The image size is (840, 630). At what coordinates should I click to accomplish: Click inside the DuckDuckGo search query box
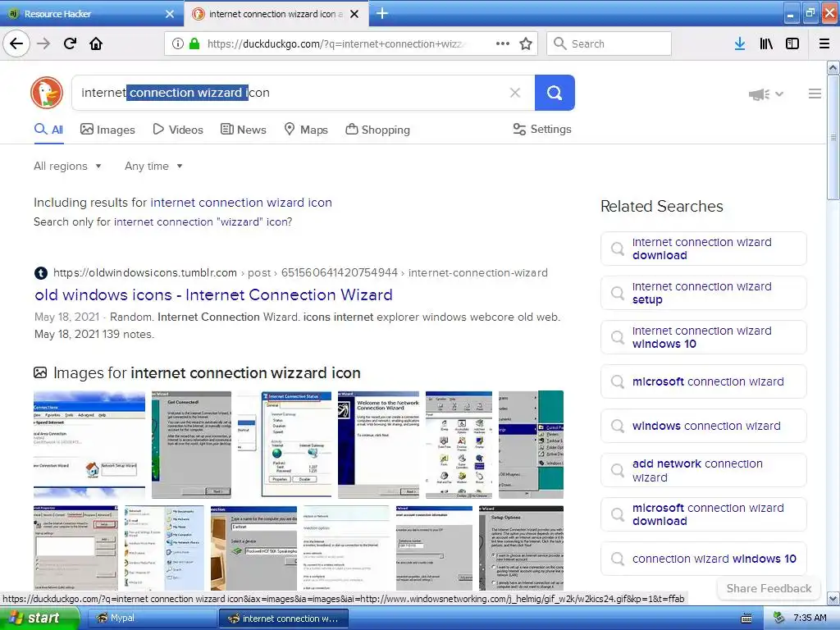[290, 93]
